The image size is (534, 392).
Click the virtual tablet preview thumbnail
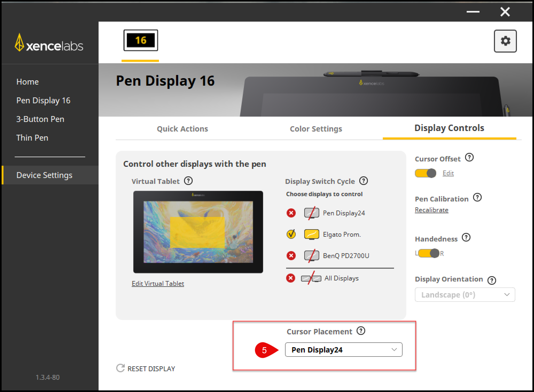click(198, 232)
